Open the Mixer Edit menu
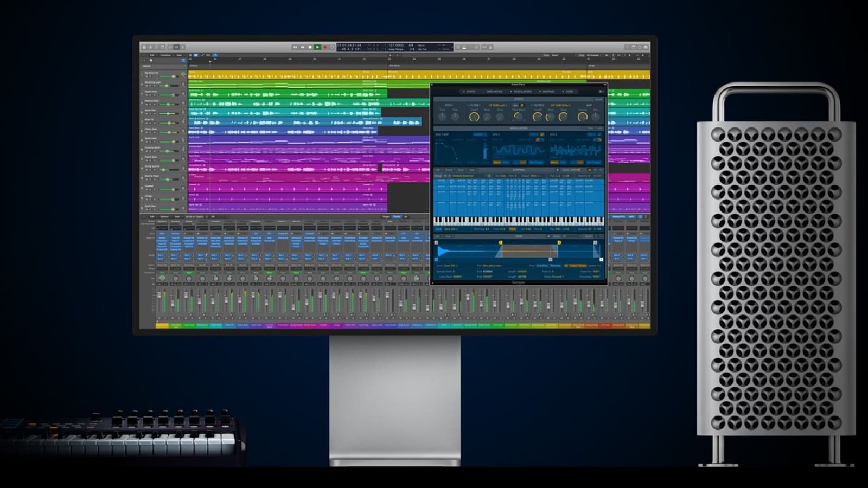 [x=152, y=217]
